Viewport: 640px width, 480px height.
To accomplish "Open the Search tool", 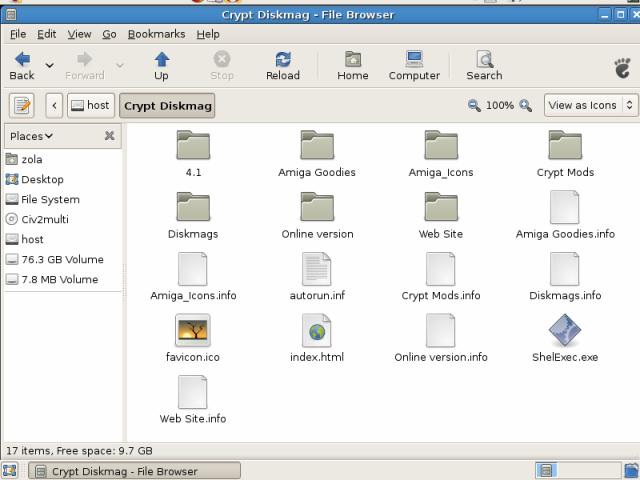I will (x=484, y=66).
